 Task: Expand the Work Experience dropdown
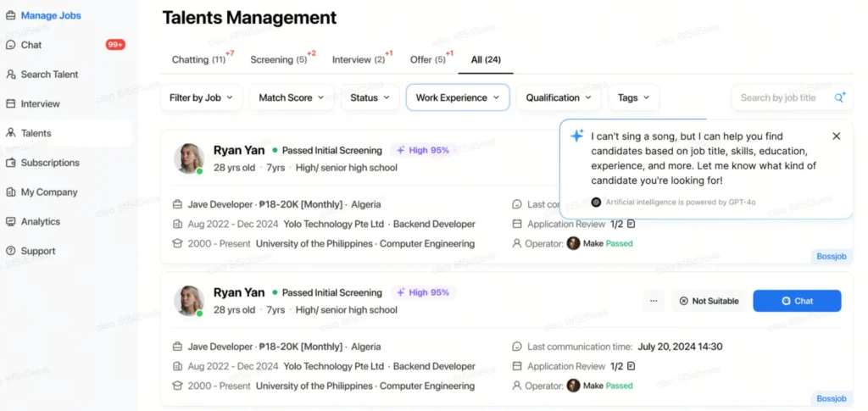click(x=458, y=97)
